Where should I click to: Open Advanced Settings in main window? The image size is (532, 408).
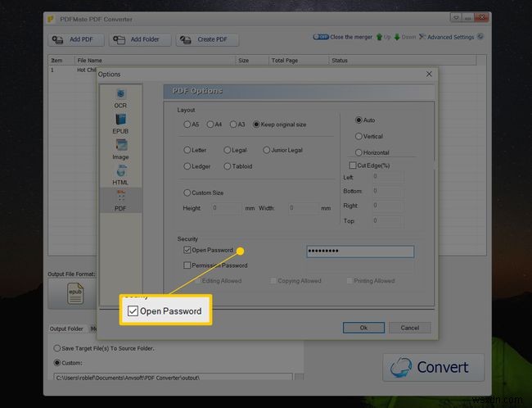coord(447,37)
